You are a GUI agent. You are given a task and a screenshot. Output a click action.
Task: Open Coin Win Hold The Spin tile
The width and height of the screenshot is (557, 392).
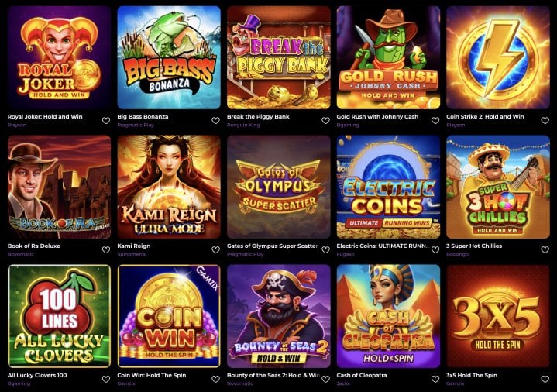point(169,316)
